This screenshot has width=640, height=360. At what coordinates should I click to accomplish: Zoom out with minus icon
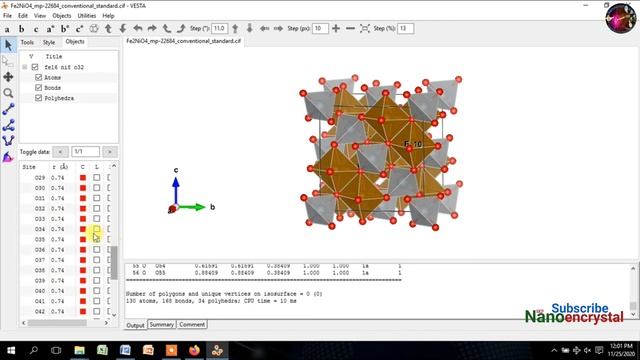(x=350, y=28)
